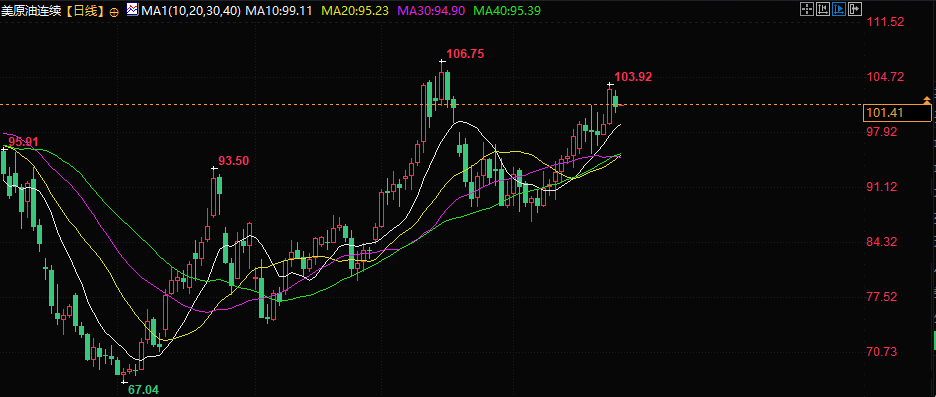Click the 104.72 price axis value

click(x=885, y=76)
